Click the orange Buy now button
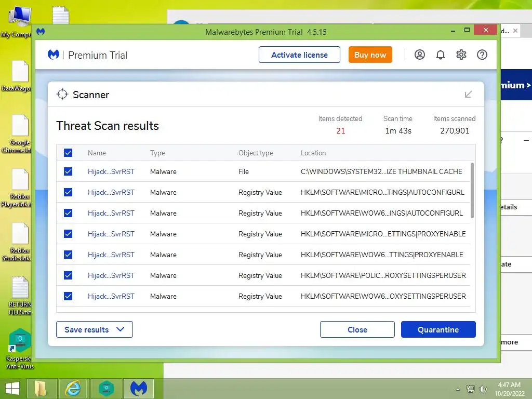This screenshot has height=399, width=532. click(x=370, y=55)
